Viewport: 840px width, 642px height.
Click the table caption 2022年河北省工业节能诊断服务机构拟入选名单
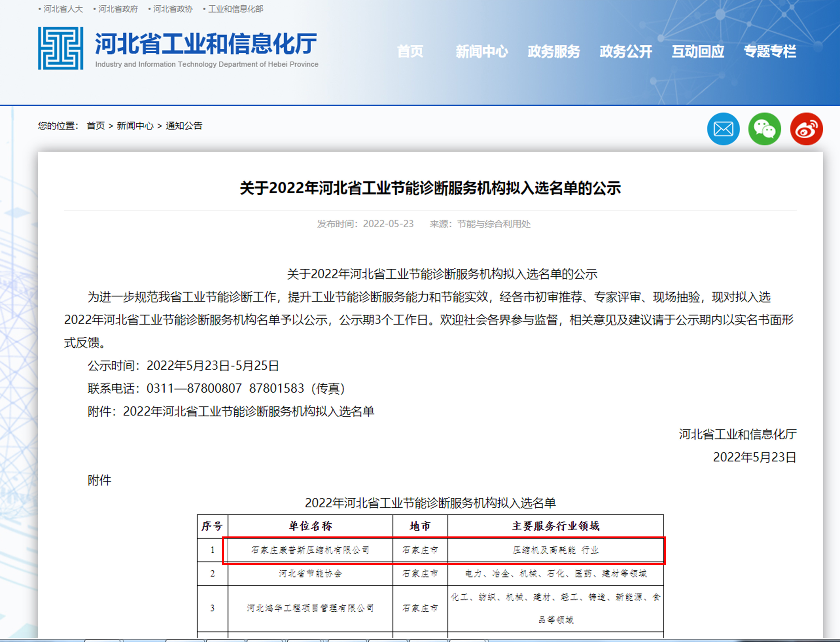click(430, 503)
